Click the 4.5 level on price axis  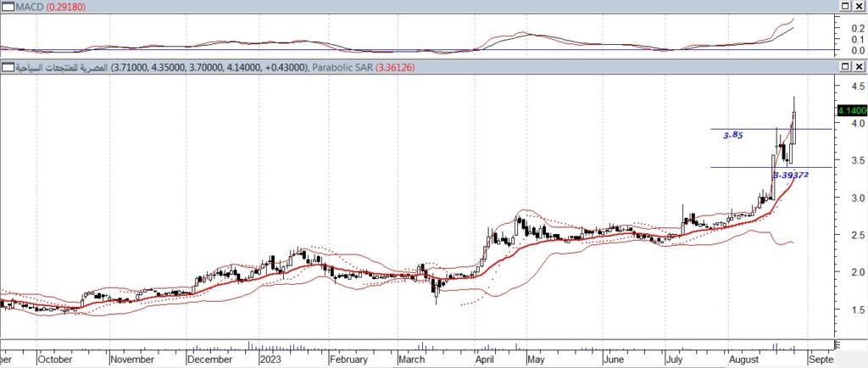[x=847, y=86]
